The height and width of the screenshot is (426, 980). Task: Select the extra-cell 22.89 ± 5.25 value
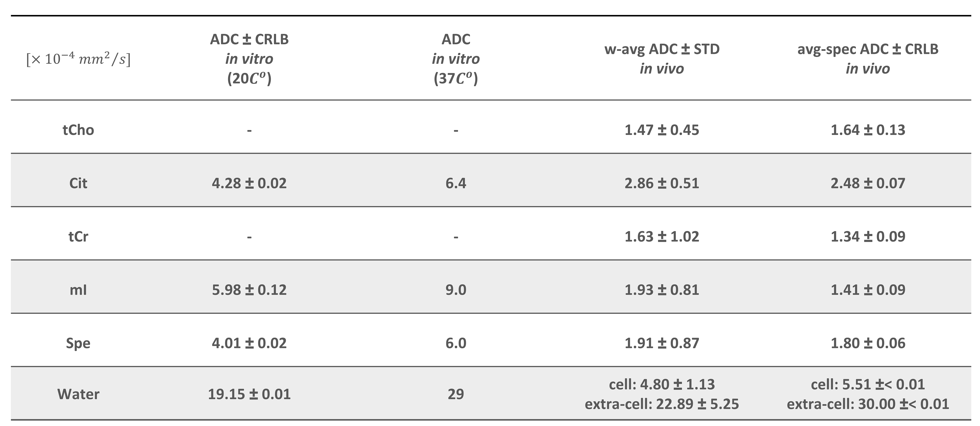click(662, 404)
